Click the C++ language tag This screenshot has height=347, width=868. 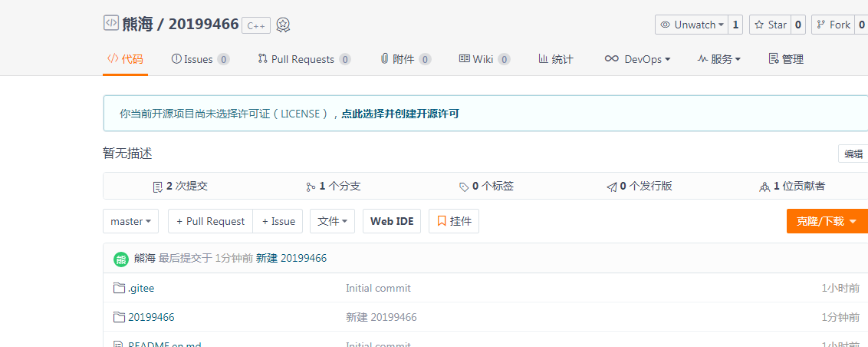[256, 25]
